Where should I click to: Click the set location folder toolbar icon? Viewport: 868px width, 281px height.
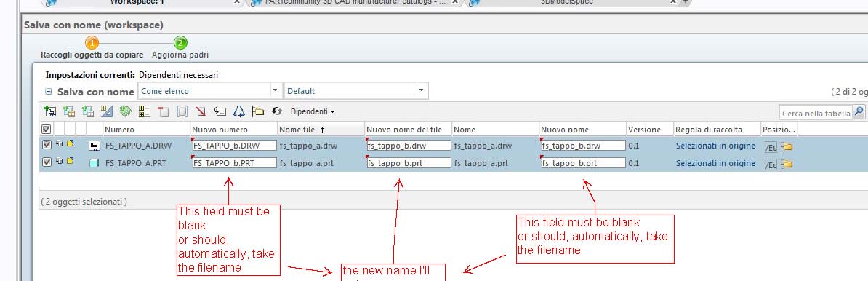click(257, 111)
